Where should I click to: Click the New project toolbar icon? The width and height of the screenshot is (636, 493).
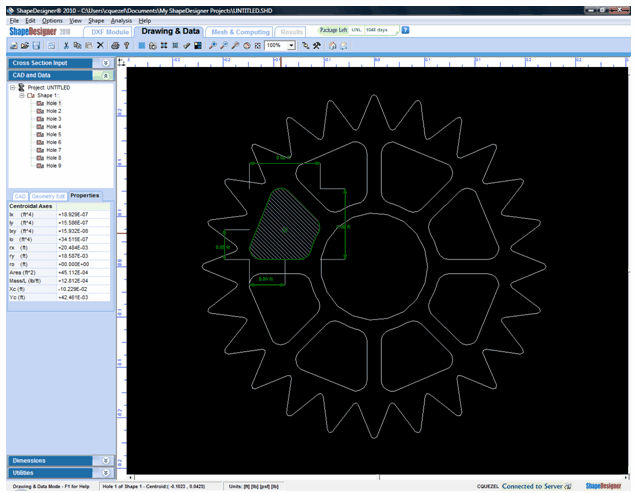pyautogui.click(x=14, y=46)
